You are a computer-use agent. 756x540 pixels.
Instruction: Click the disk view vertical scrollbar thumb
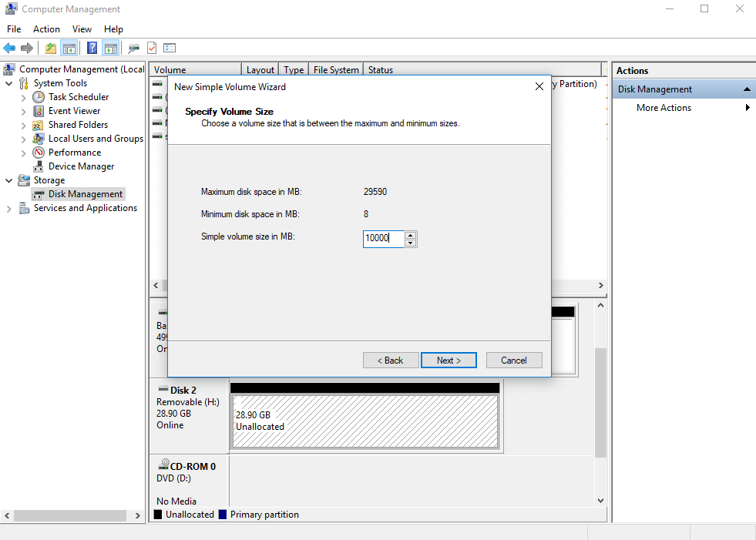[x=600, y=403]
